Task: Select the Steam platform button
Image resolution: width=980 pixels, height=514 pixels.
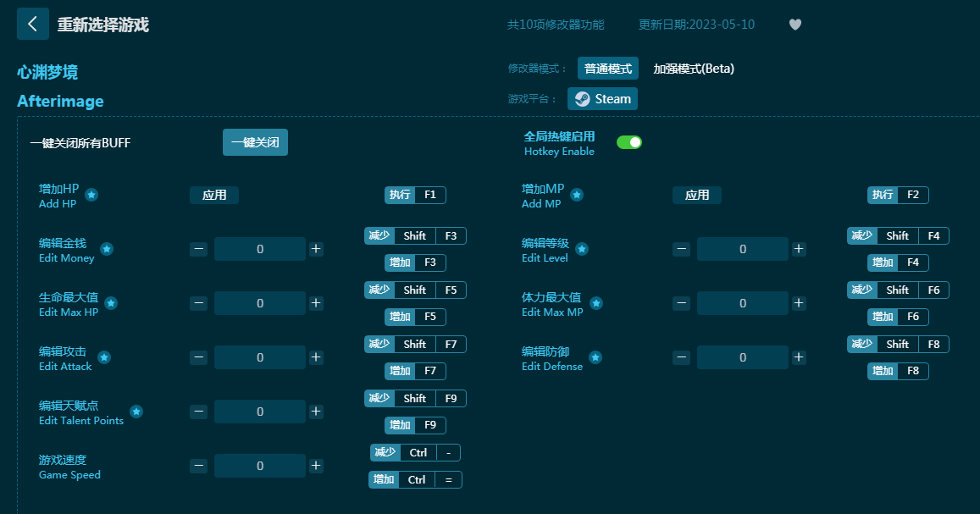Action: coord(602,99)
